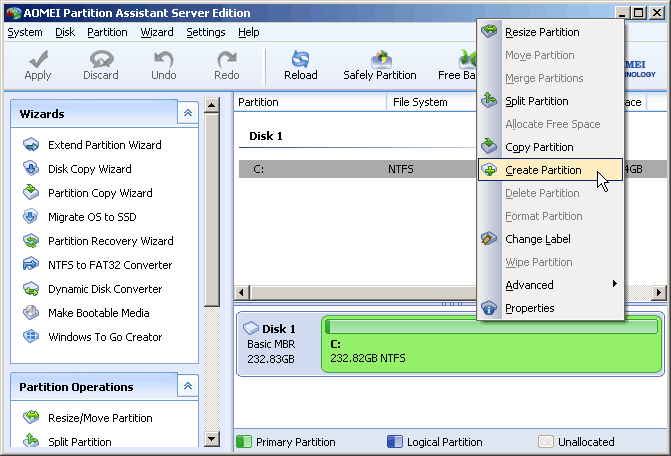Click partition list scroll left arrow

pyautogui.click(x=241, y=293)
